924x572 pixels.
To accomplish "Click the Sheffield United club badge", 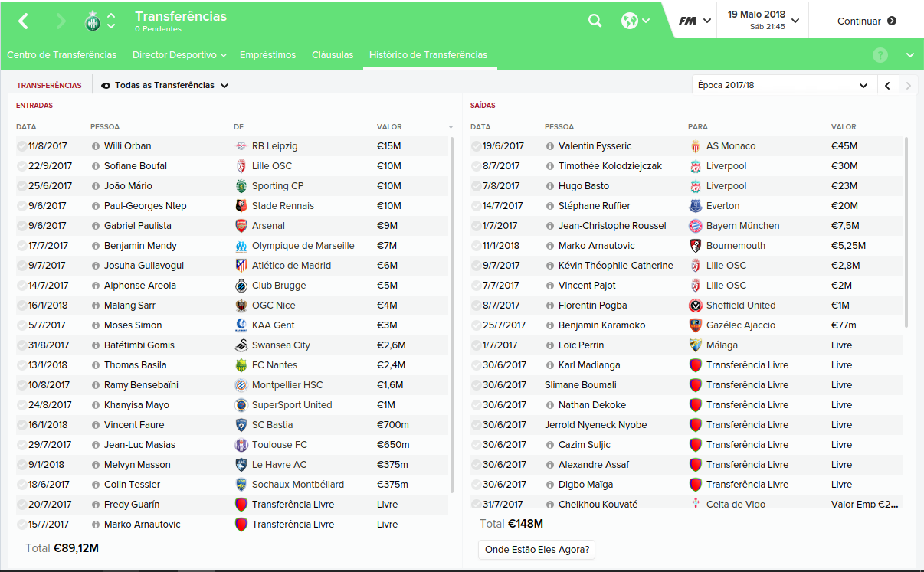I will [696, 305].
